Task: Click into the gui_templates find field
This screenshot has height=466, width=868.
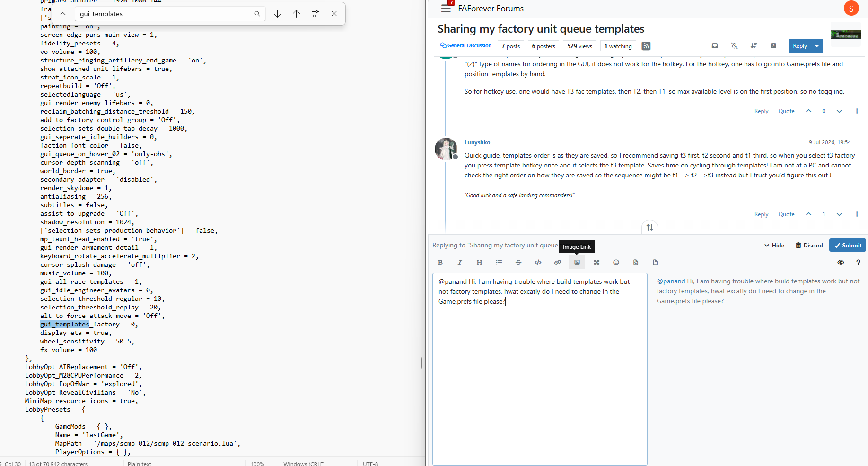Action: pos(166,14)
